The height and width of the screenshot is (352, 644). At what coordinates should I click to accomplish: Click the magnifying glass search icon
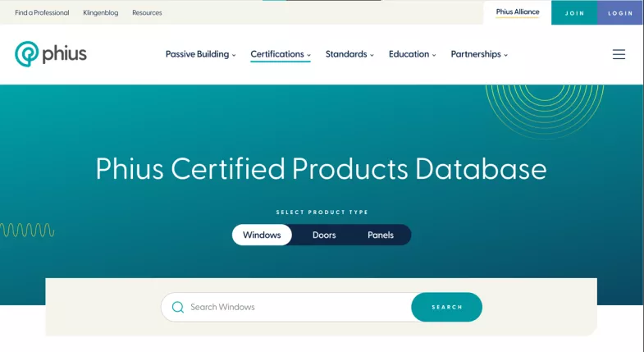coord(178,307)
